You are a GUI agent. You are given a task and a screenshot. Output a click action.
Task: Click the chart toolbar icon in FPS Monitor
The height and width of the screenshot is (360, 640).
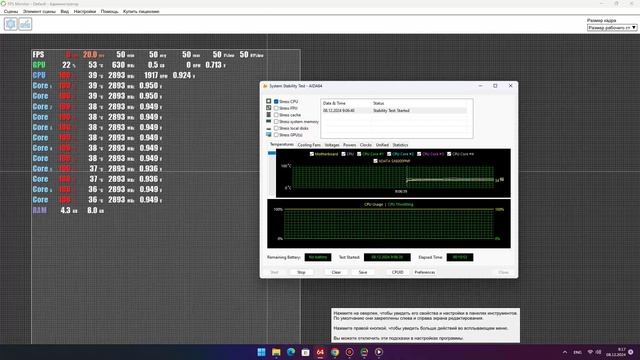coord(25,24)
